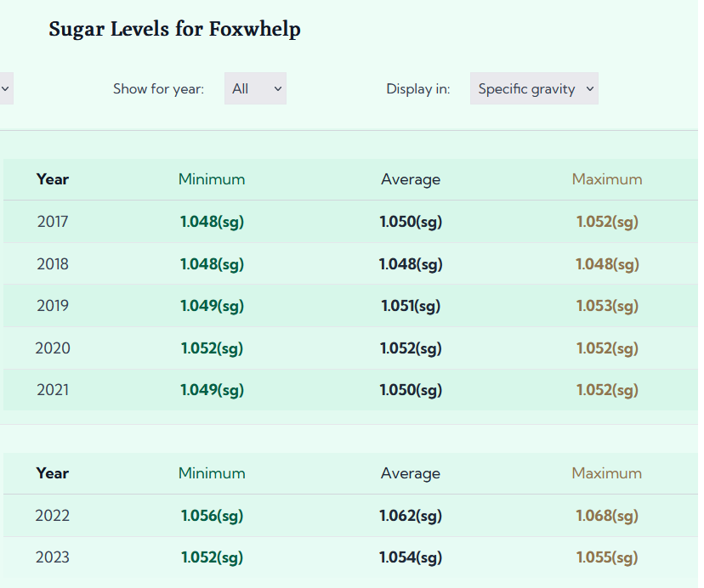Select the 2023 average 1.054(sg) value
Viewport: 704px width, 588px height.
coord(411,557)
